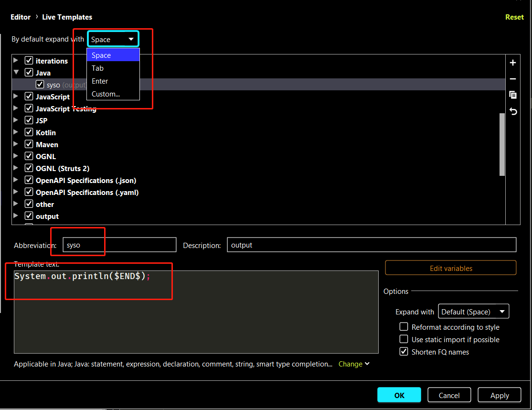532x410 pixels.
Task: Click the template list vertical scrollbar
Action: coord(502,144)
